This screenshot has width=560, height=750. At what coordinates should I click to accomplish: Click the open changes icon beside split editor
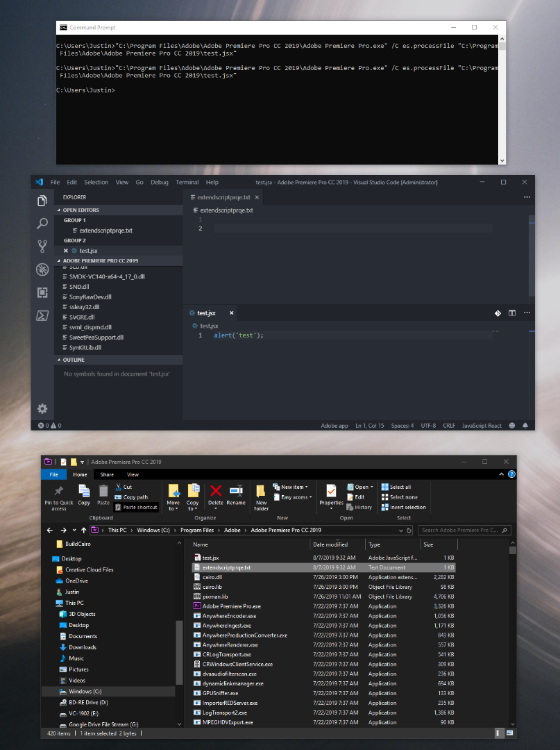[498, 312]
